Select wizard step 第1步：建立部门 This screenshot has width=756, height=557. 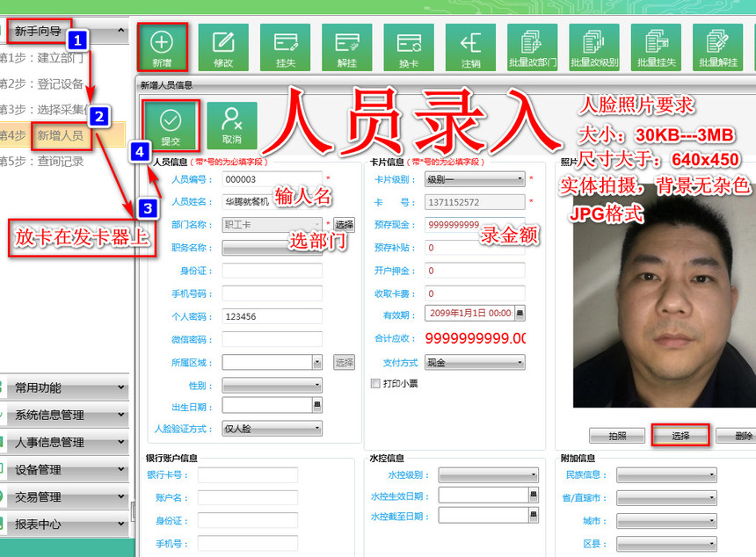point(42,58)
